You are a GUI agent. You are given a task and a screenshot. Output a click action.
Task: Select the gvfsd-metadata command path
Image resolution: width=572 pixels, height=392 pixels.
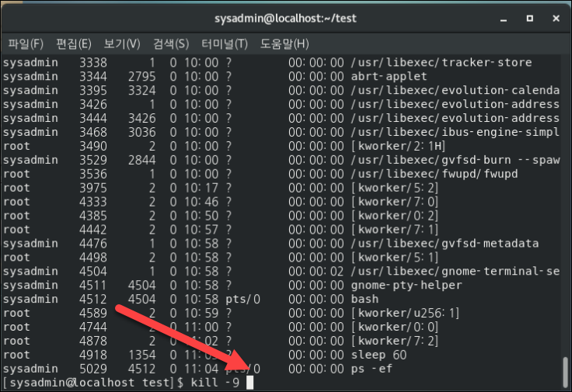pyautogui.click(x=445, y=244)
